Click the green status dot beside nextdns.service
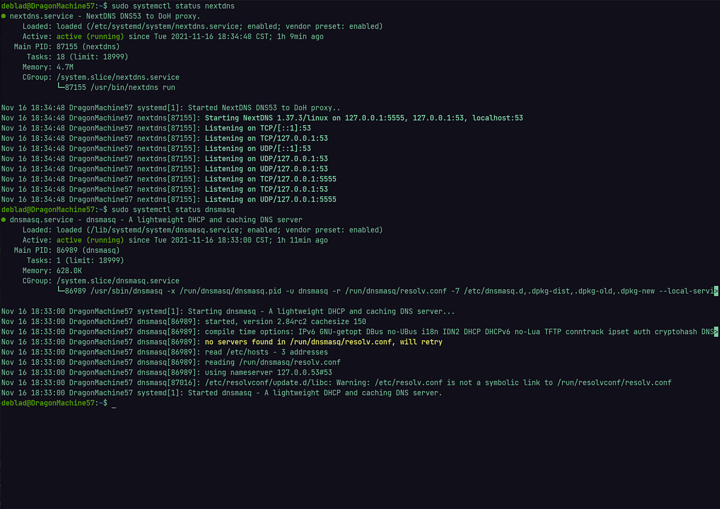Image resolution: width=720 pixels, height=509 pixels. (4, 16)
